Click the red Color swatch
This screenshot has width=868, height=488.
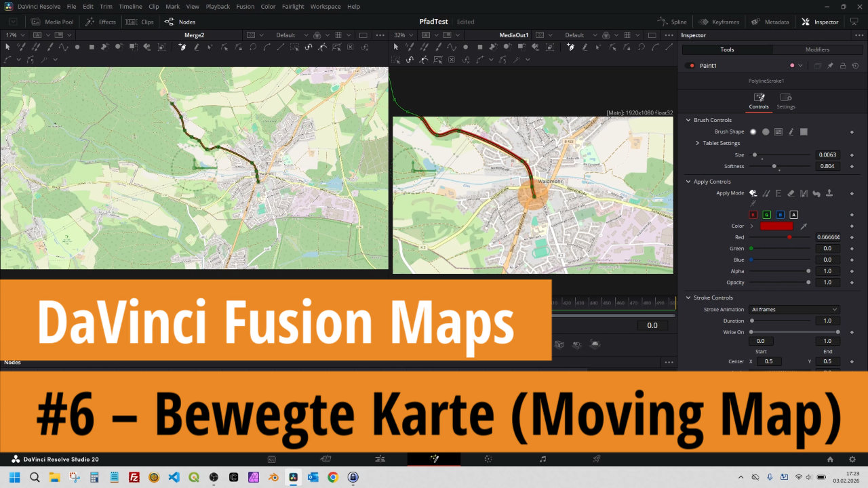click(776, 226)
